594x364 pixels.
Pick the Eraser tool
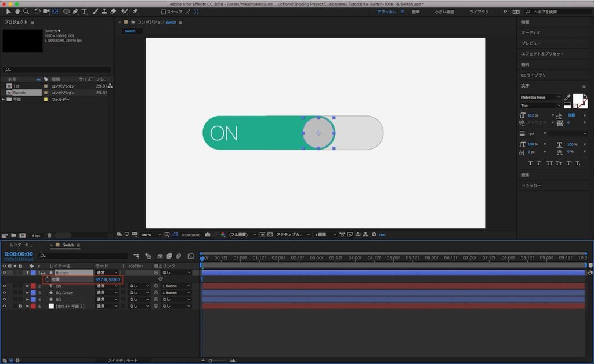[x=113, y=11]
